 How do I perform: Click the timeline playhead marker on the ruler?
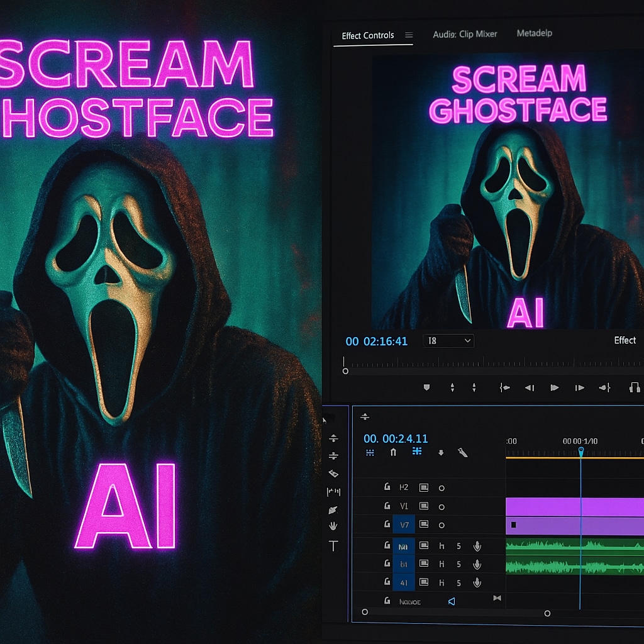point(580,452)
